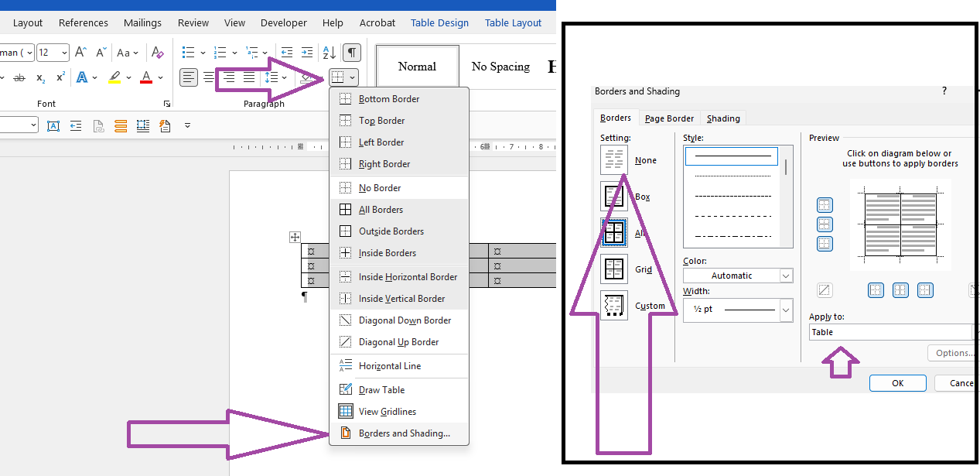Click the Sort A-Z icon
Screen dimensions: 980x476
click(330, 53)
